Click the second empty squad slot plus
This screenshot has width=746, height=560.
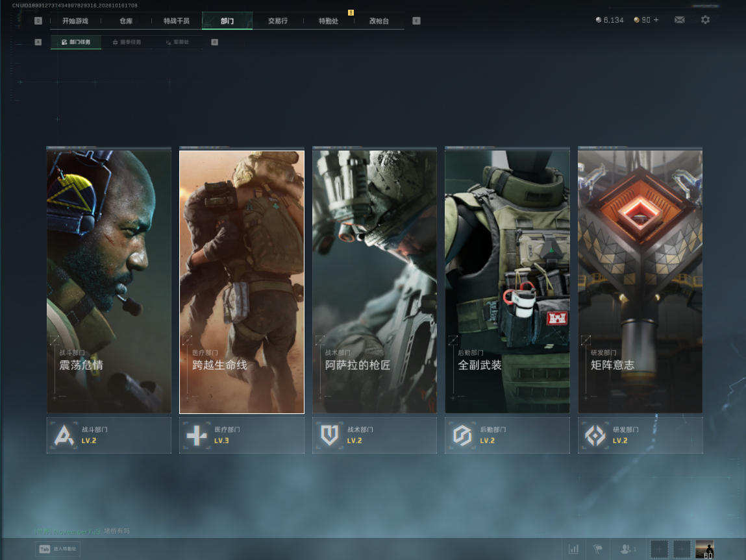pyautogui.click(x=682, y=549)
